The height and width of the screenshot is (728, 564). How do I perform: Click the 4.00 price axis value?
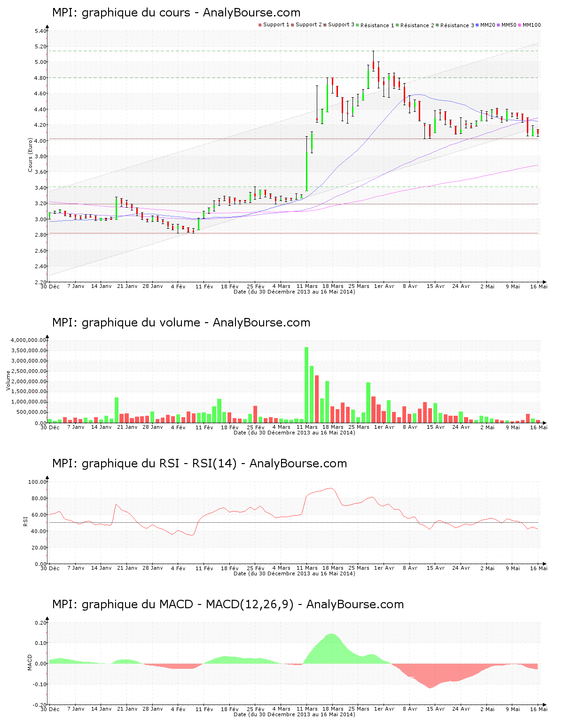coord(40,141)
